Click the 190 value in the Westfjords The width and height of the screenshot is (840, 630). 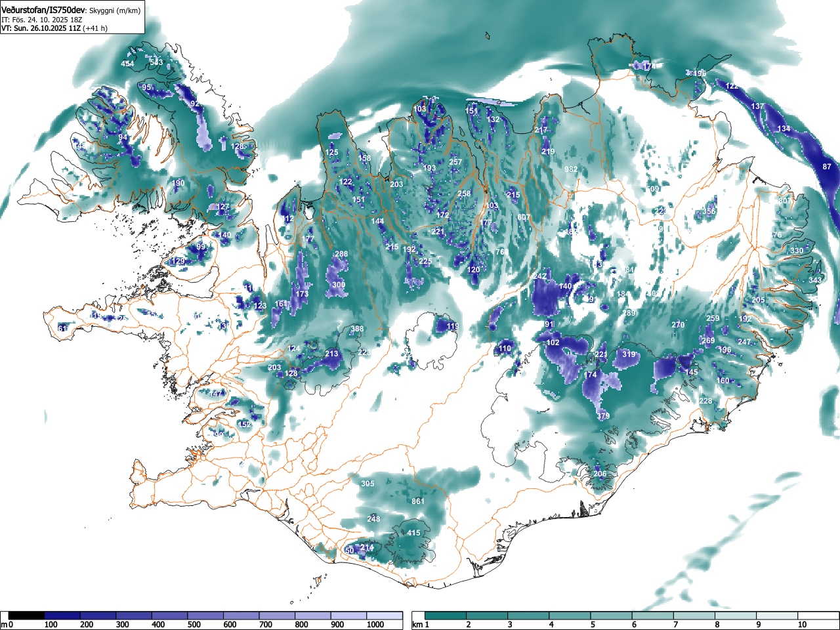pyautogui.click(x=178, y=183)
